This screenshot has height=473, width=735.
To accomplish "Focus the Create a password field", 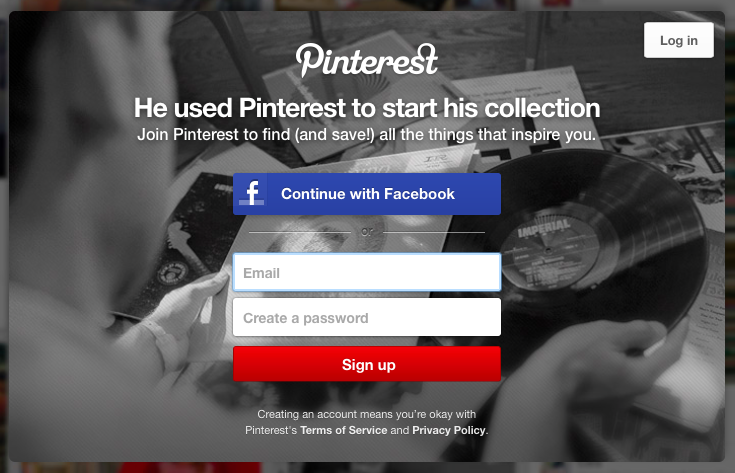I will (x=367, y=317).
